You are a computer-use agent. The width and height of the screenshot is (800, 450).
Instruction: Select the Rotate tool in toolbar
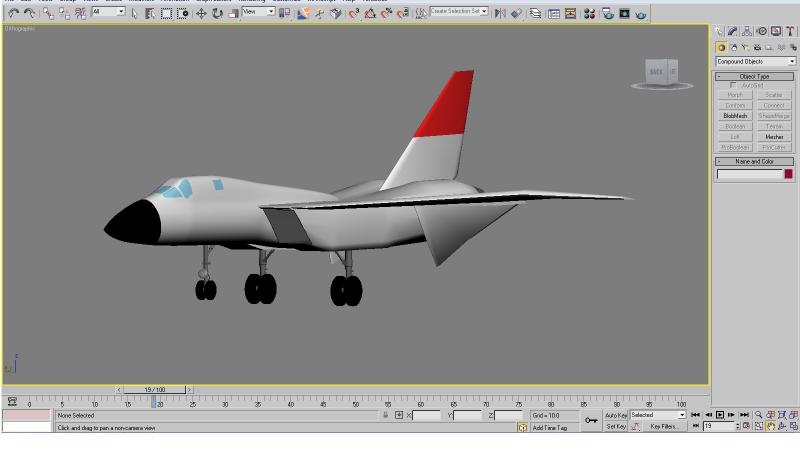point(217,13)
